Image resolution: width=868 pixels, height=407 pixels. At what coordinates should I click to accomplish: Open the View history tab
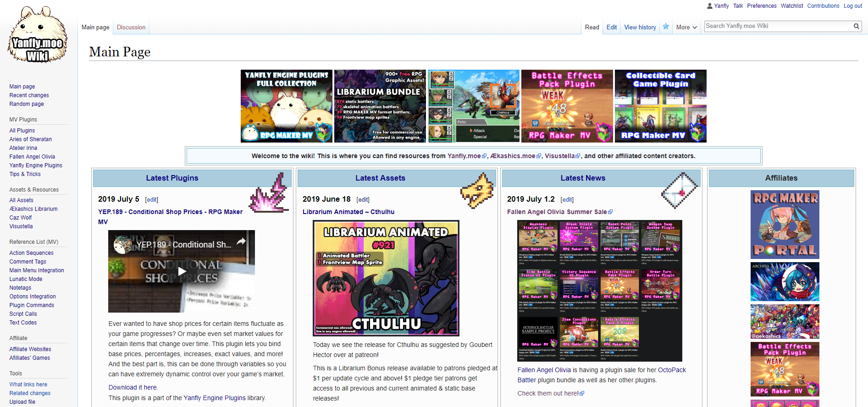click(640, 27)
